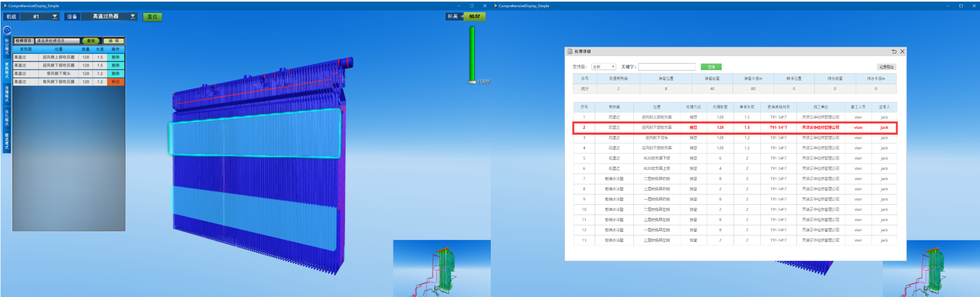Click the 3D boiler minimap thumbnail at bottom
The width and height of the screenshot is (980, 297).
click(441, 268)
